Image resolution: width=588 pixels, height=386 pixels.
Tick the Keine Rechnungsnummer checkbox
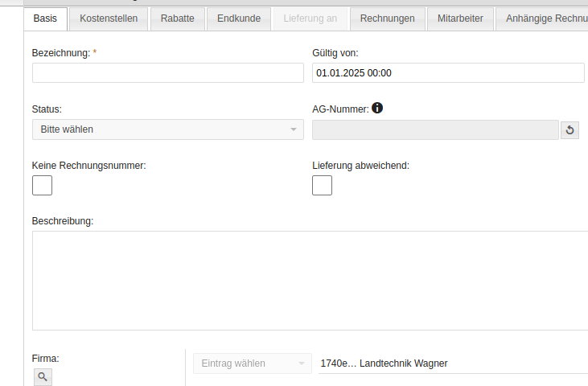coord(42,186)
